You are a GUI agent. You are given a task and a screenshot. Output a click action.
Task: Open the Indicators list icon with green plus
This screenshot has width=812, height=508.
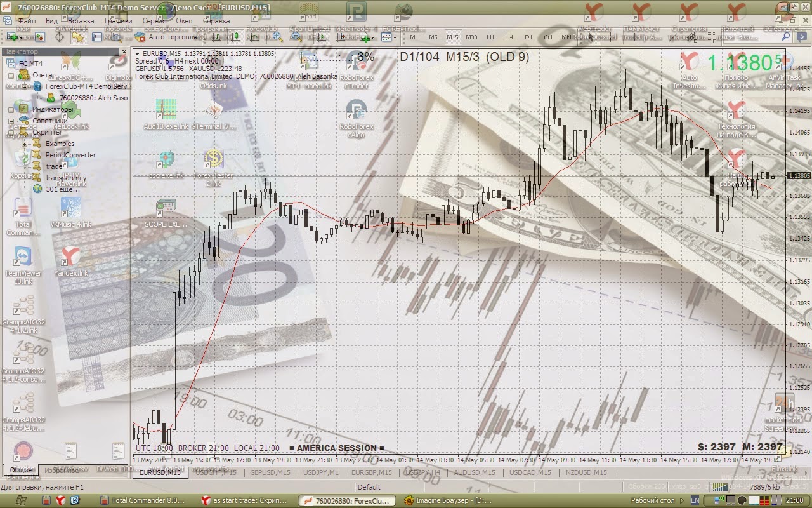[365, 37]
